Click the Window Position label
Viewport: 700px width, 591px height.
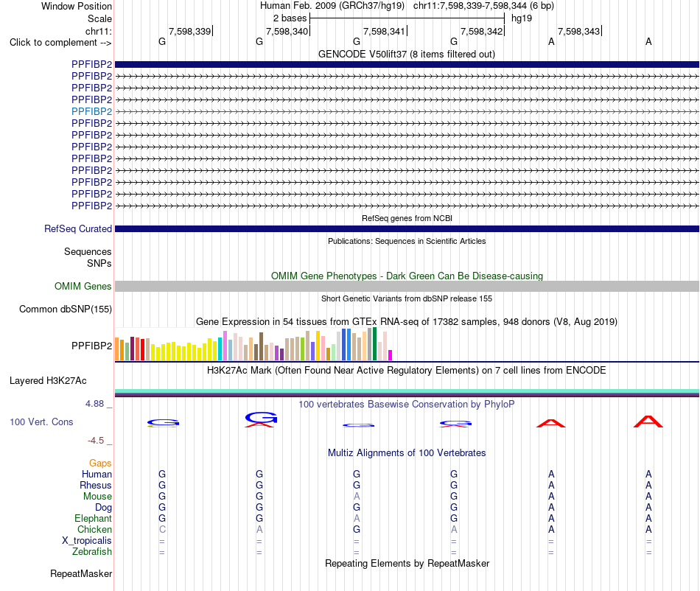tap(77, 6)
